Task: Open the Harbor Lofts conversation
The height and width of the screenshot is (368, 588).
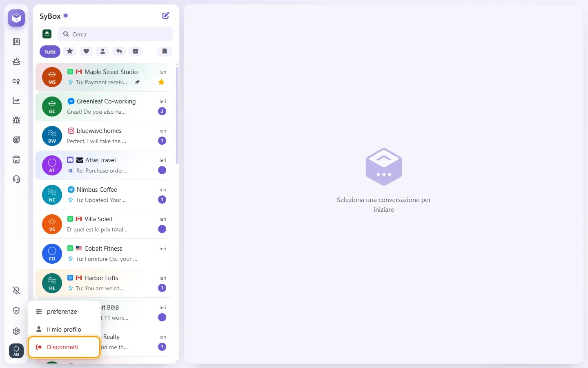Action: 104,283
